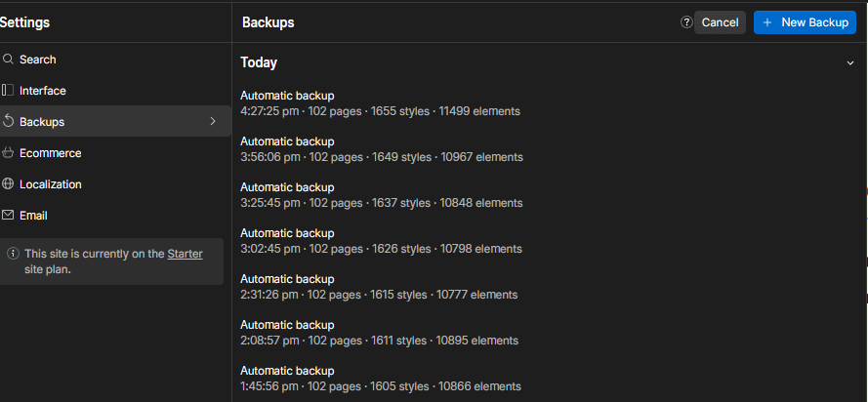Click the info icon in the site plan notice

[13, 254]
